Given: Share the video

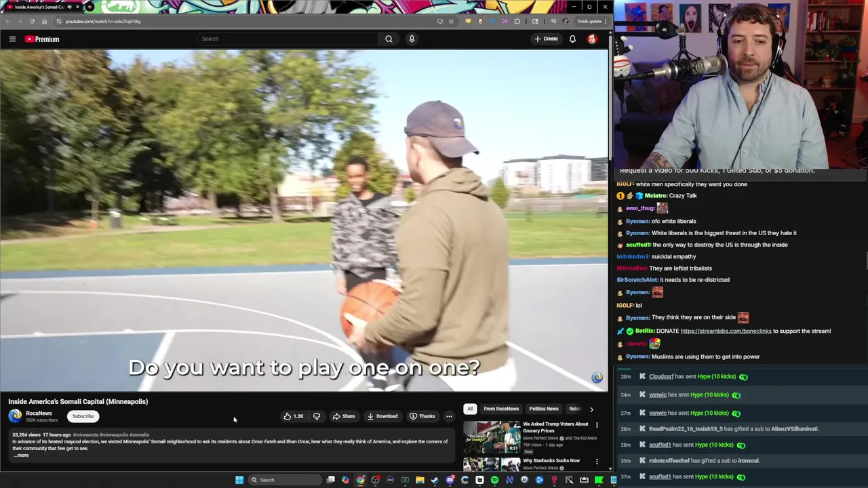Looking at the screenshot, I should [344, 416].
